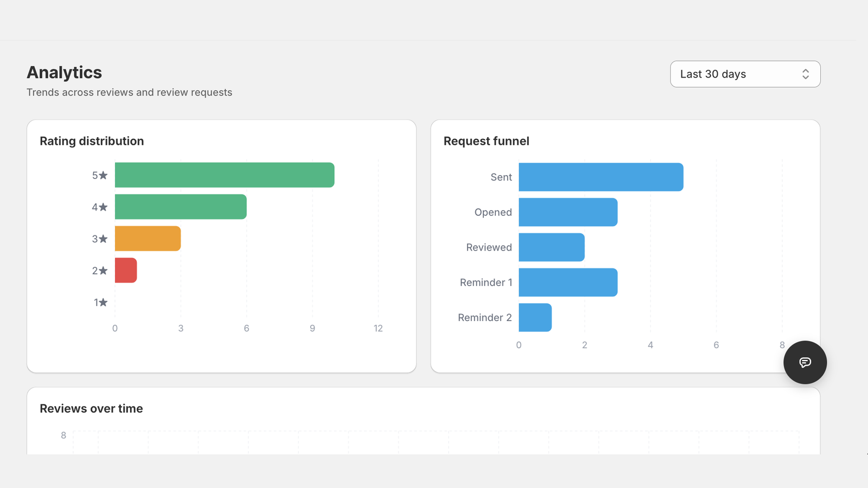The height and width of the screenshot is (488, 868).
Task: Select the orange 3-star bar
Action: pos(148,239)
